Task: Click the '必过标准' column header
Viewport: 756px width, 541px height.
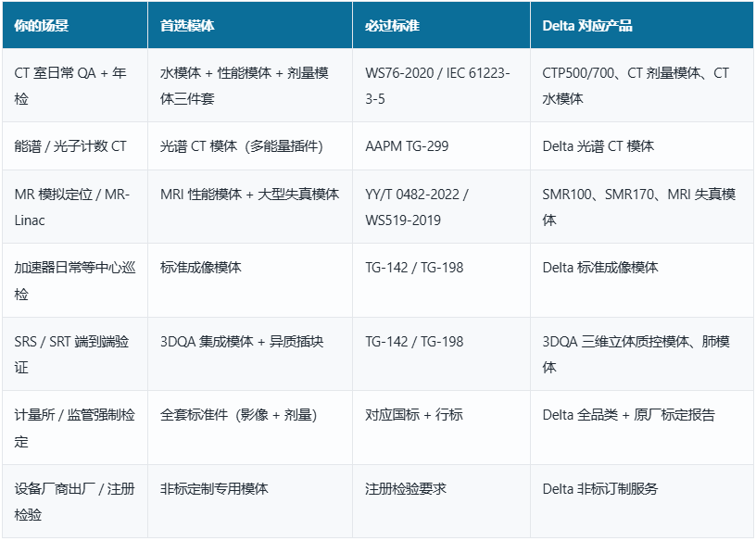Action: pyautogui.click(x=441, y=25)
